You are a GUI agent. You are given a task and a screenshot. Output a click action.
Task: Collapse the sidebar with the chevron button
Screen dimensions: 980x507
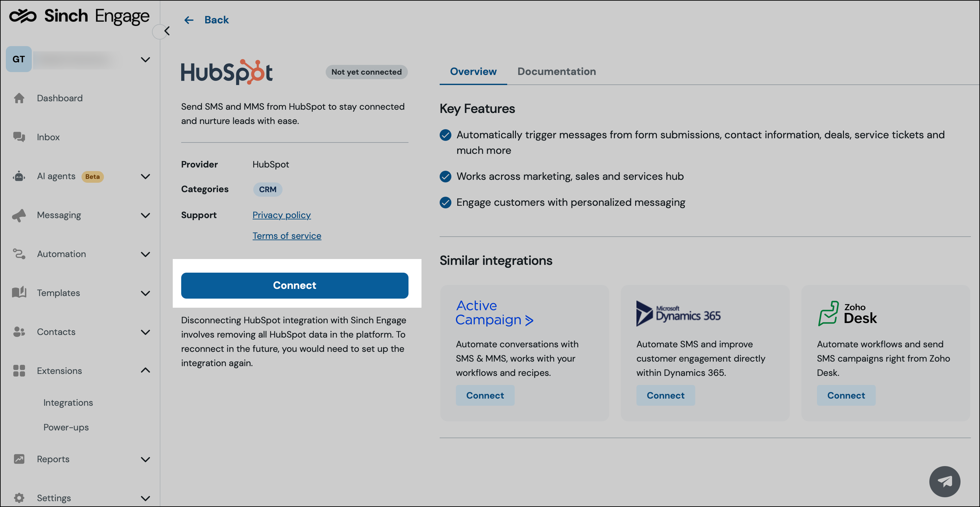point(166,31)
